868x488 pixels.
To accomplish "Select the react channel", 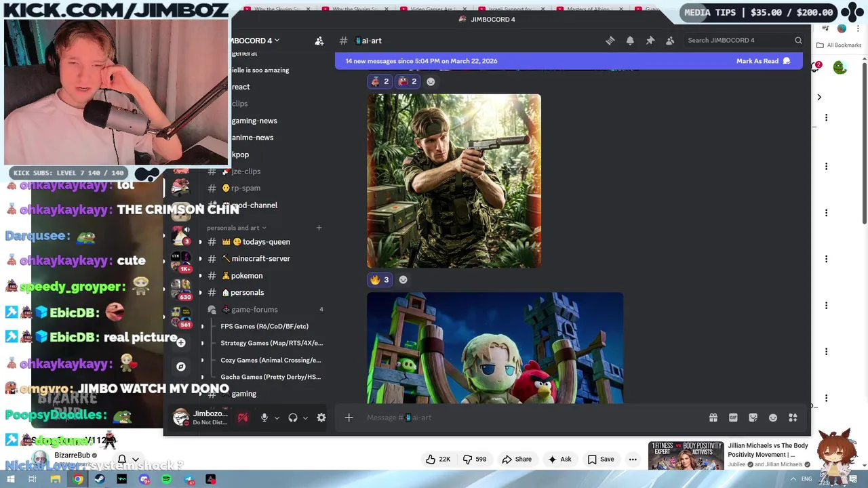I will point(241,87).
